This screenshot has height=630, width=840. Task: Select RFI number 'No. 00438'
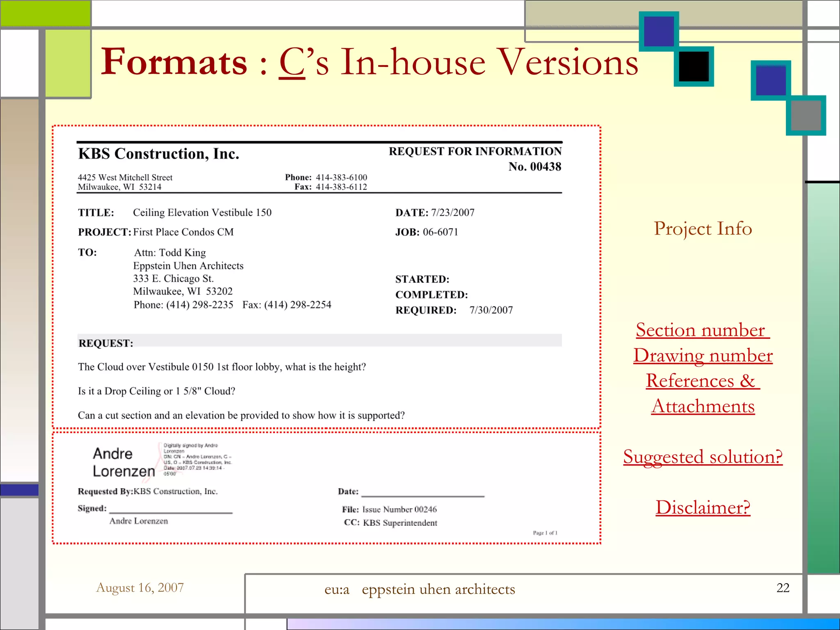(535, 167)
